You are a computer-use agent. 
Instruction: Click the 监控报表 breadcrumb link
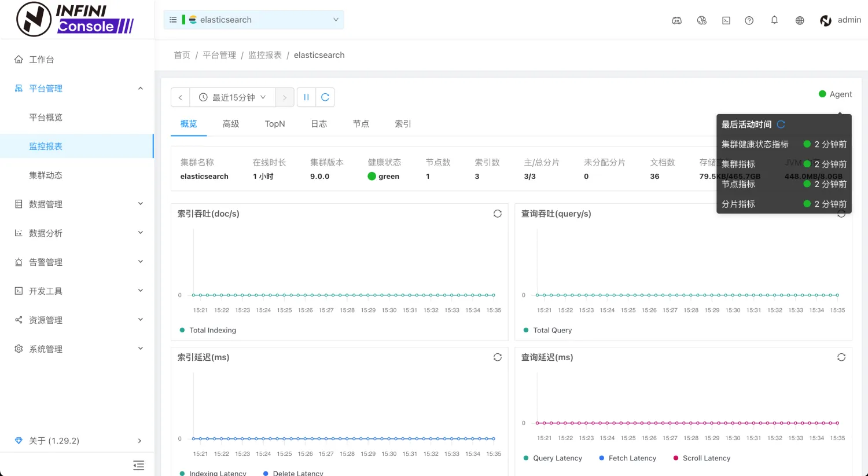pos(265,55)
